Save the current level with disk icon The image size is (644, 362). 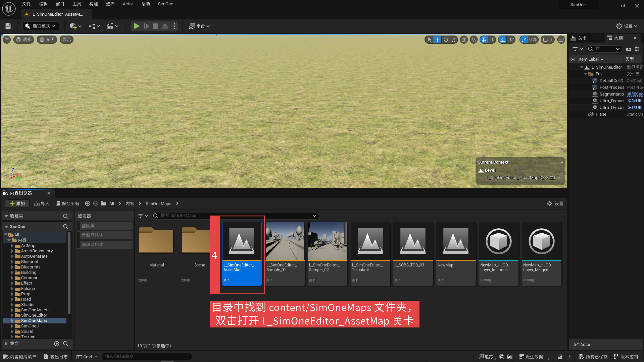point(8,26)
